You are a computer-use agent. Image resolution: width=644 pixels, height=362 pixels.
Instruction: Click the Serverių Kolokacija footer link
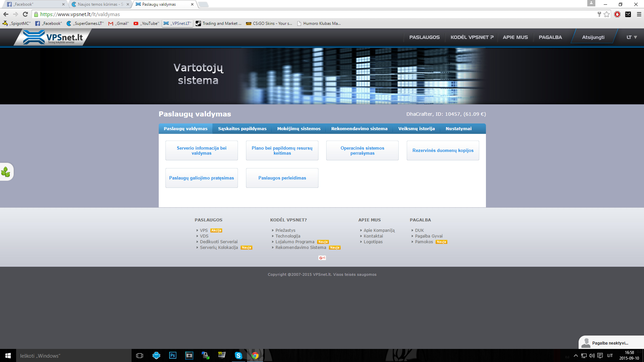pos(219,248)
